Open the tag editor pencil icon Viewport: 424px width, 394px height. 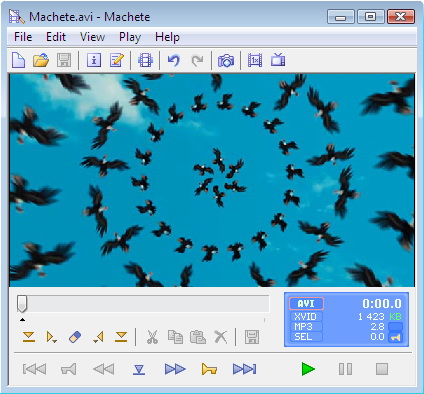pyautogui.click(x=117, y=60)
